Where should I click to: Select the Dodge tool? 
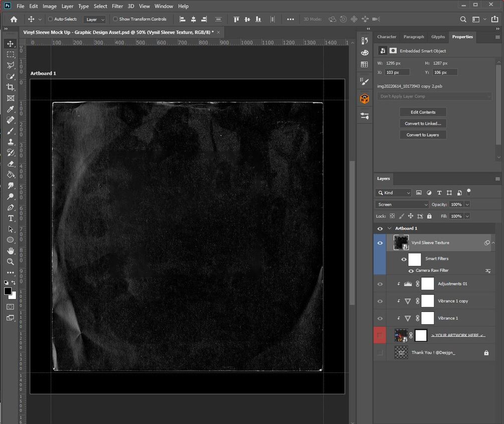[x=11, y=197]
